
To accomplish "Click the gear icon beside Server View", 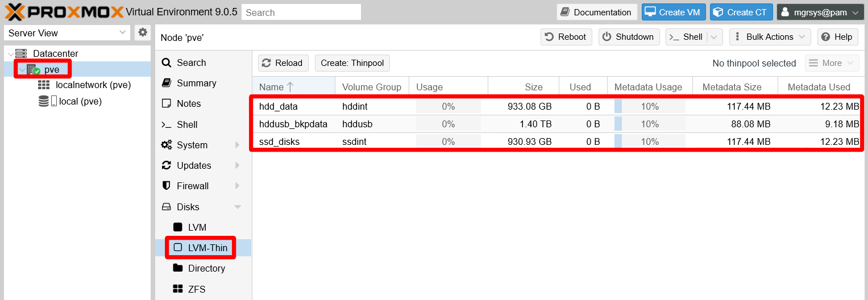I will tap(142, 33).
